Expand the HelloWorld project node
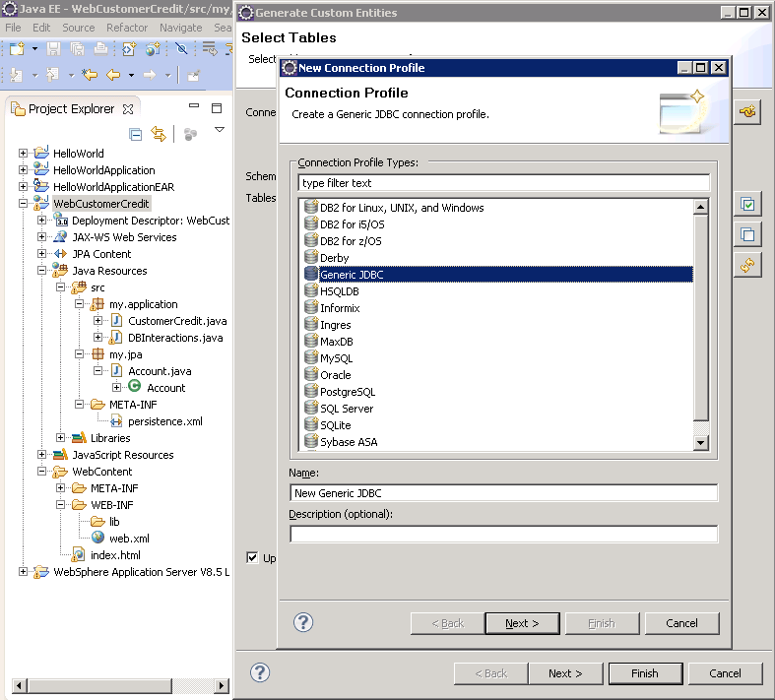Viewport: 775px width, 700px height. (x=24, y=154)
